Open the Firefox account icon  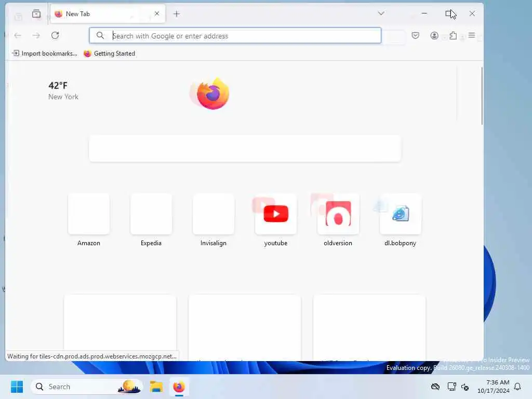pyautogui.click(x=434, y=36)
